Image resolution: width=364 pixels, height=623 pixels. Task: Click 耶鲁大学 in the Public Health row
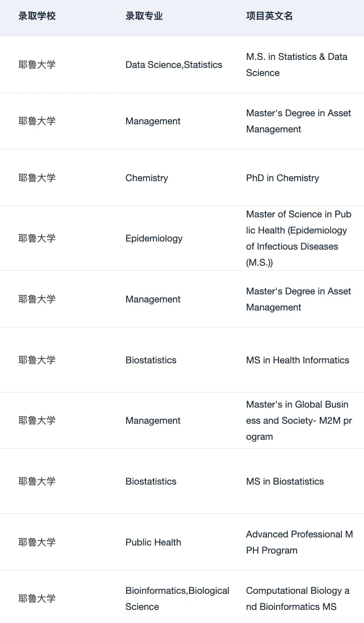click(x=37, y=542)
